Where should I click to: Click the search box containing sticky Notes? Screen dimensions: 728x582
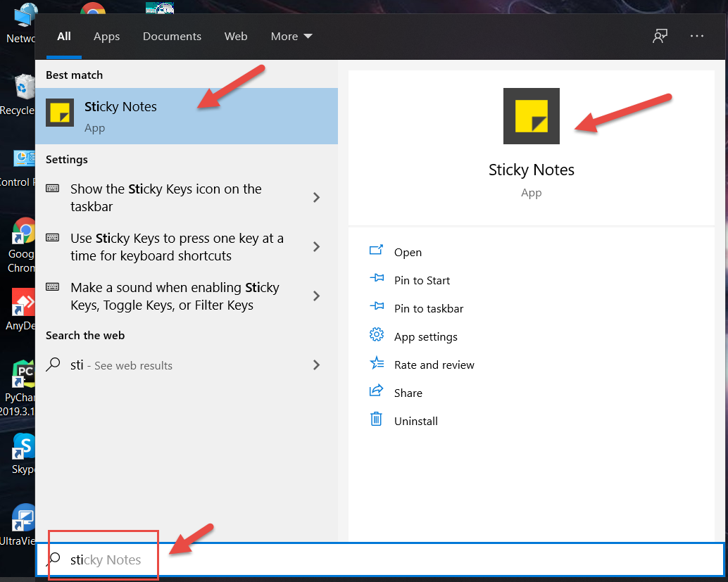[x=379, y=559]
